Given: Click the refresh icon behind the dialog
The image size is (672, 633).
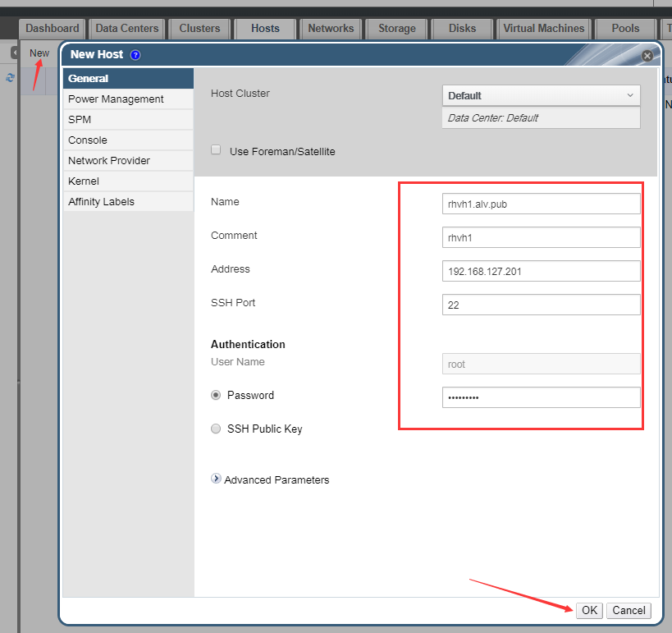Looking at the screenshot, I should click(x=10, y=78).
